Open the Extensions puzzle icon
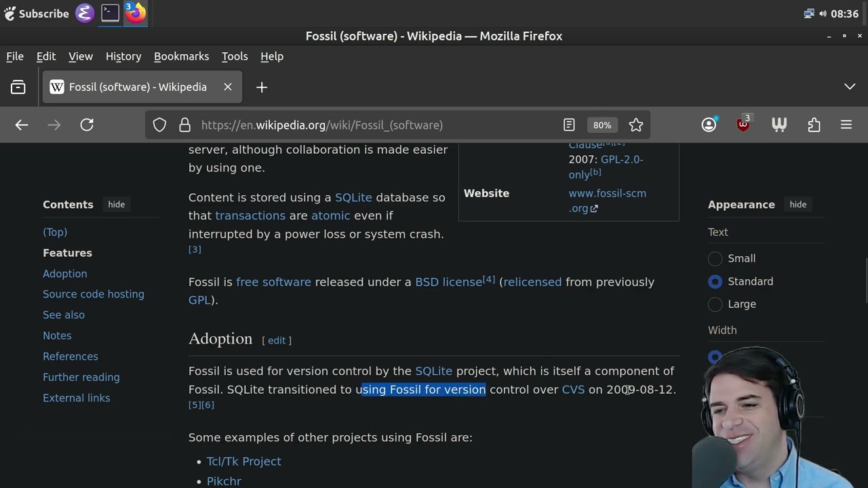Image resolution: width=868 pixels, height=488 pixels. 814,125
